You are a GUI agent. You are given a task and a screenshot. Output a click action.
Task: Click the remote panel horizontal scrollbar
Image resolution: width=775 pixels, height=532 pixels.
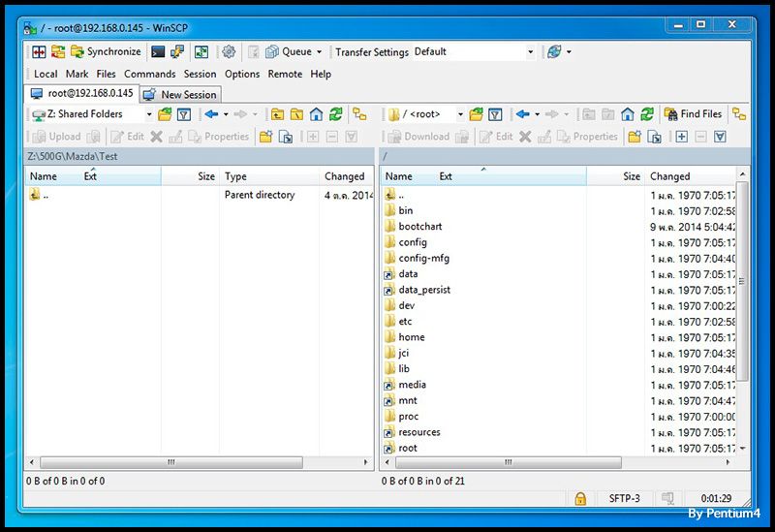508,462
